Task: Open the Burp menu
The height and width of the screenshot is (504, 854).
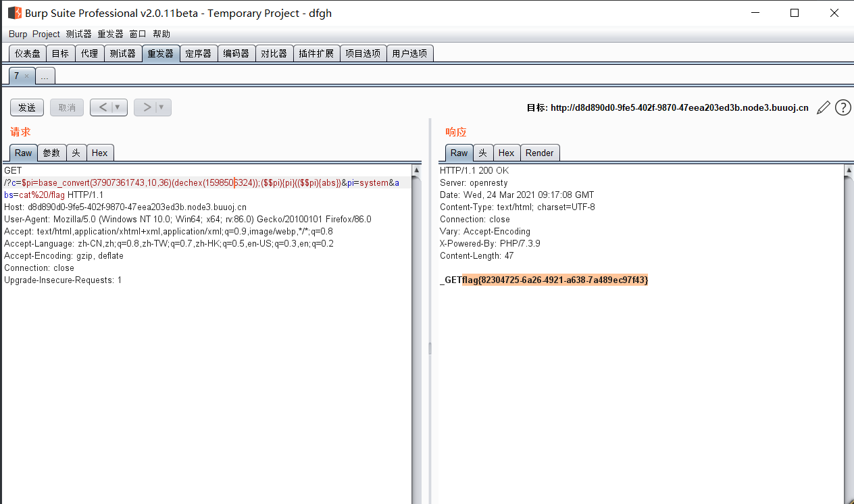Action: pos(18,34)
